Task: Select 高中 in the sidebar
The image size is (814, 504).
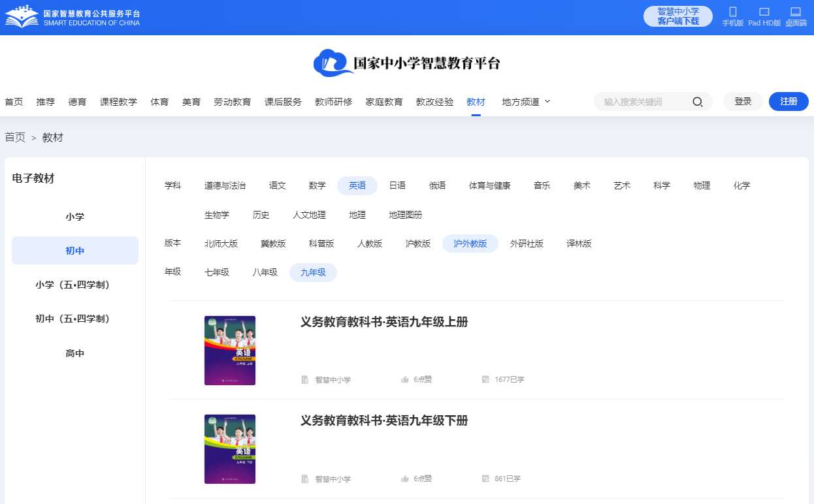Action: pos(75,353)
